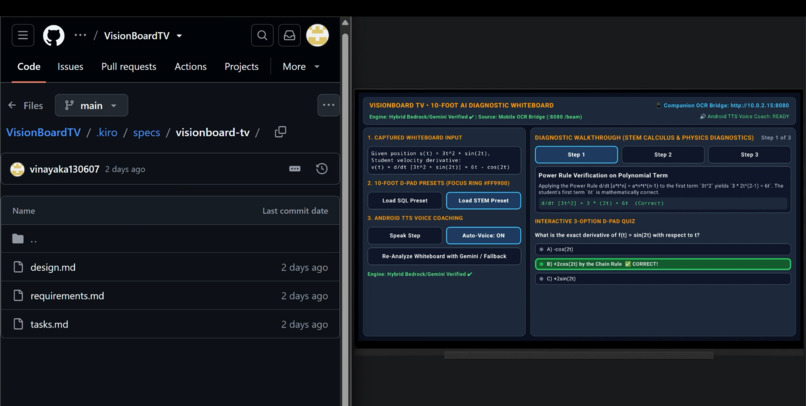The image size is (806, 406).
Task: Open the vinayaka130607 author link
Action: [x=64, y=169]
